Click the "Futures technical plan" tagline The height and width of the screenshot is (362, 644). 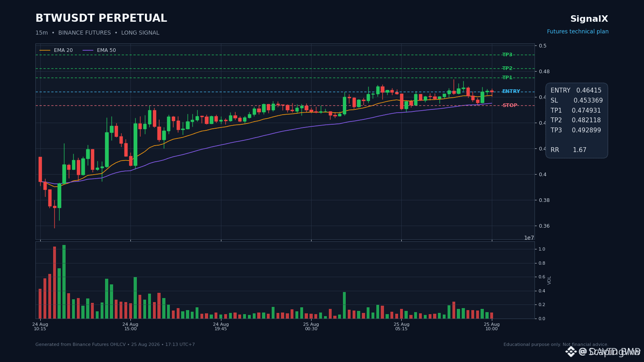(x=578, y=32)
